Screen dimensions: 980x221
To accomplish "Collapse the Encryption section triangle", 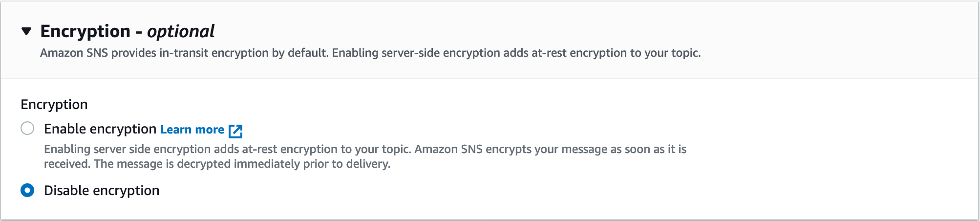I will 26,32.
